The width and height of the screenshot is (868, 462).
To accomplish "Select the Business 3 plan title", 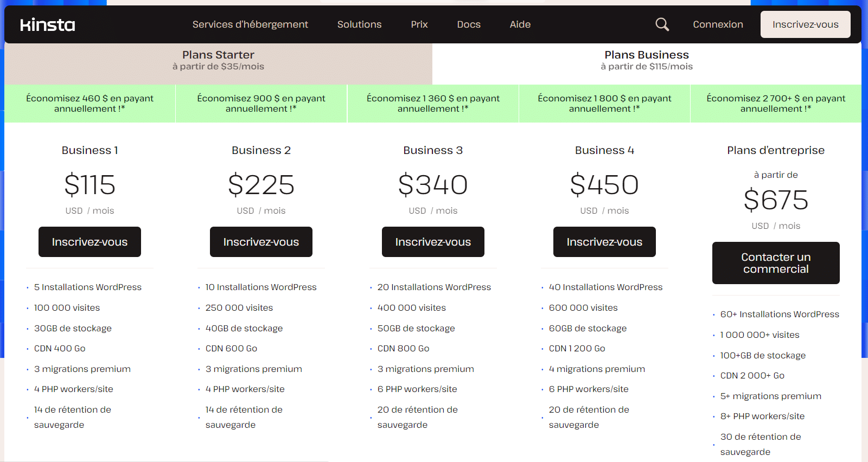I will (x=433, y=150).
